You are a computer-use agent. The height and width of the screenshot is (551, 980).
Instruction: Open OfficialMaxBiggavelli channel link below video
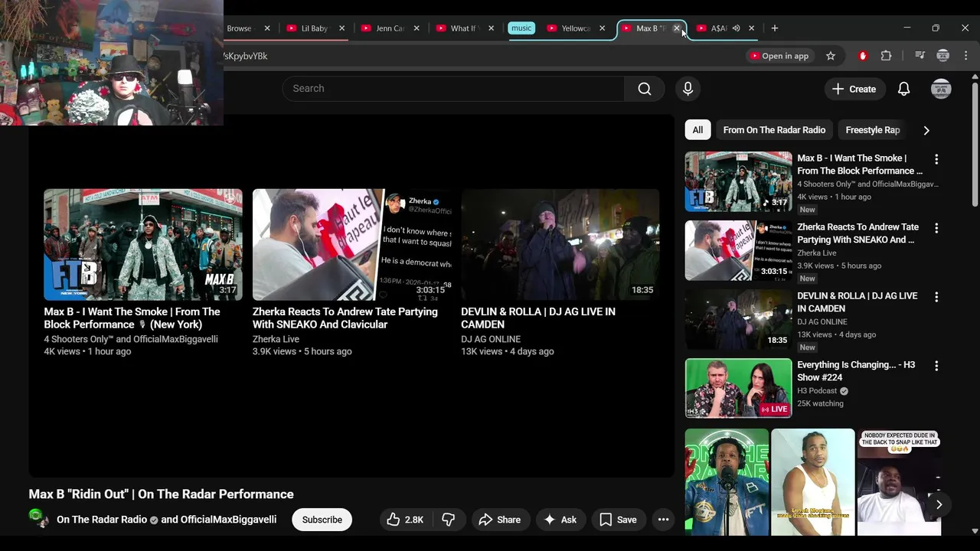[229, 520]
